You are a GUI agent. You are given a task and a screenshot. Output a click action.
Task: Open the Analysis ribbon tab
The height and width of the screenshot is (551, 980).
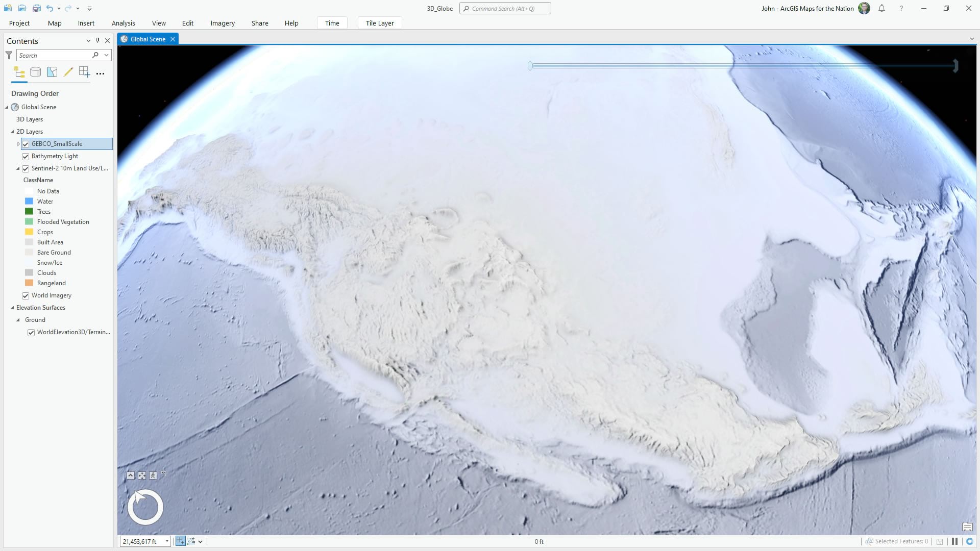click(x=123, y=23)
